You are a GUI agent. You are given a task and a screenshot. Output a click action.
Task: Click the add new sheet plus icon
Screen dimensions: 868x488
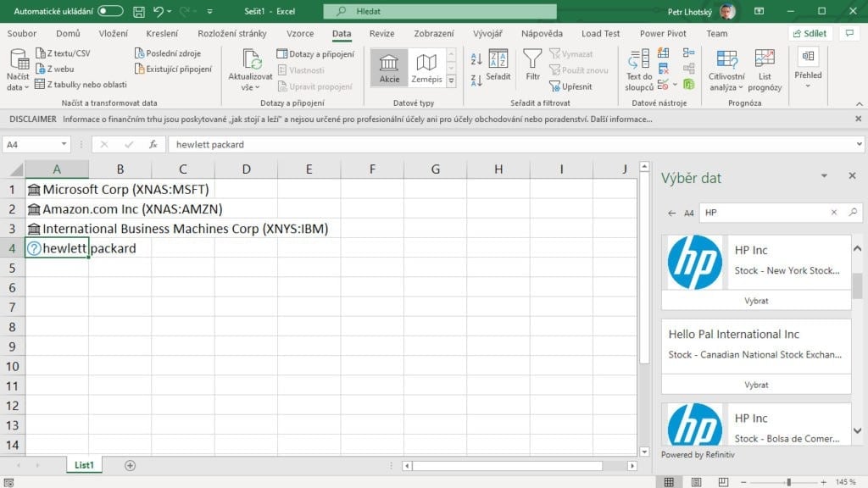[x=130, y=465]
